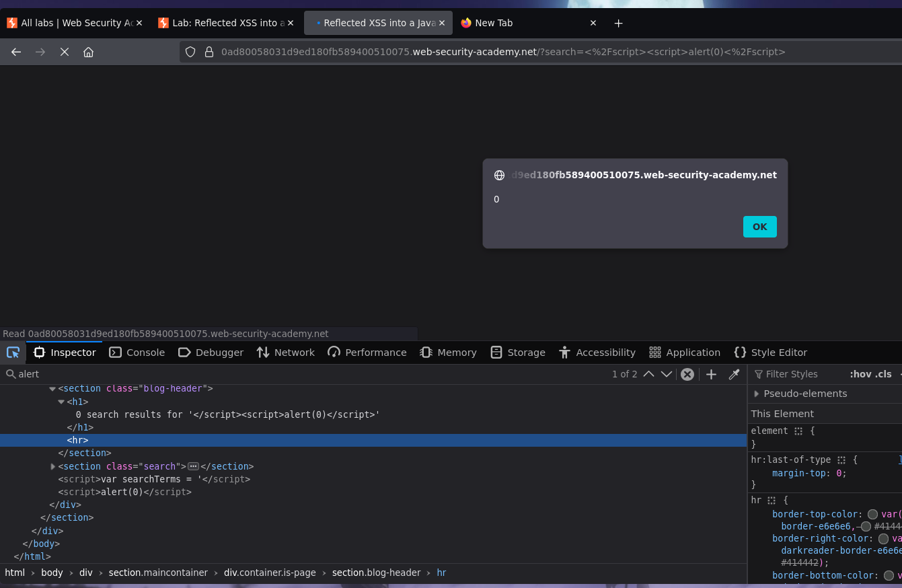Open the Debugger panel
The height and width of the screenshot is (588, 902).
coord(211,353)
